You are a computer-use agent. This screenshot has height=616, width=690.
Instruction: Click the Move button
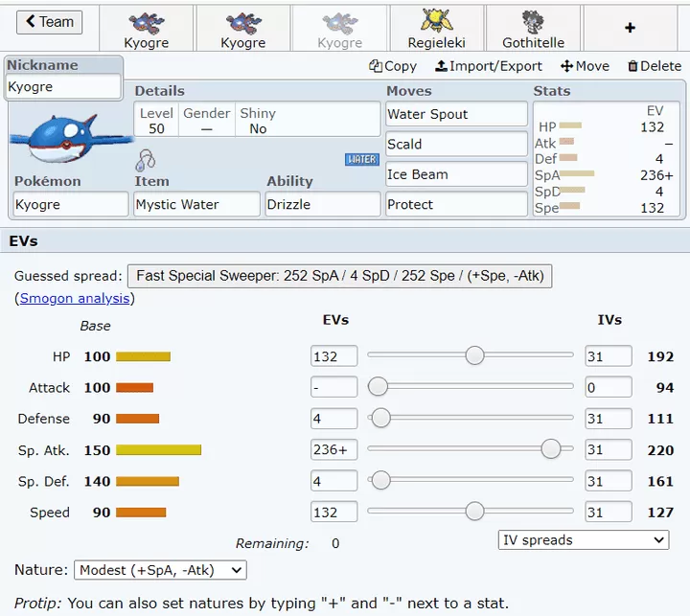tap(585, 66)
